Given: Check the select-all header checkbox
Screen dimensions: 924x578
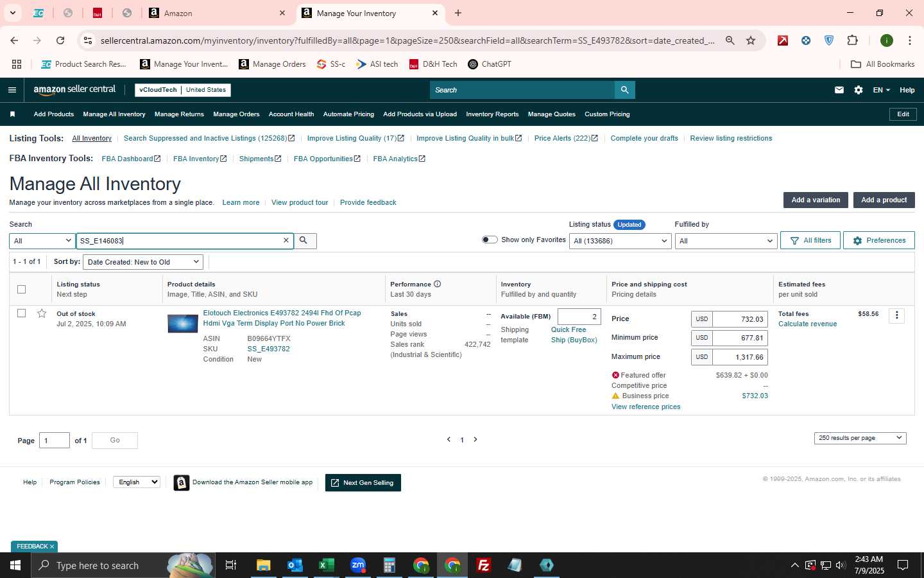Looking at the screenshot, I should coord(21,289).
